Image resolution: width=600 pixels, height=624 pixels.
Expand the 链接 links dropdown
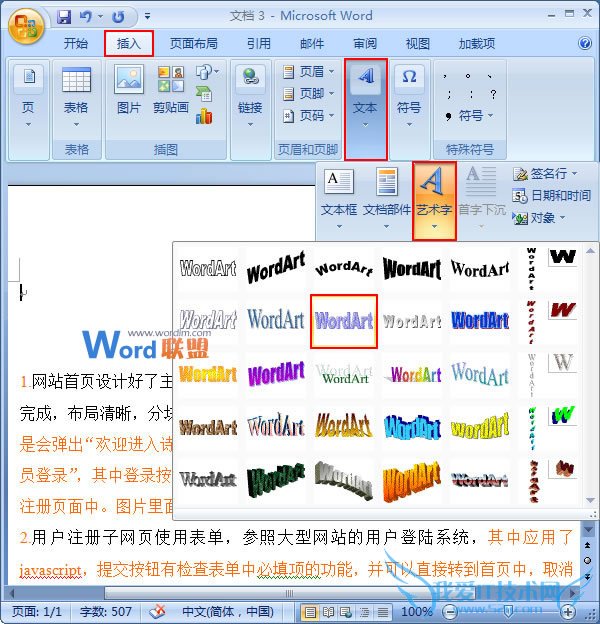coord(250,98)
